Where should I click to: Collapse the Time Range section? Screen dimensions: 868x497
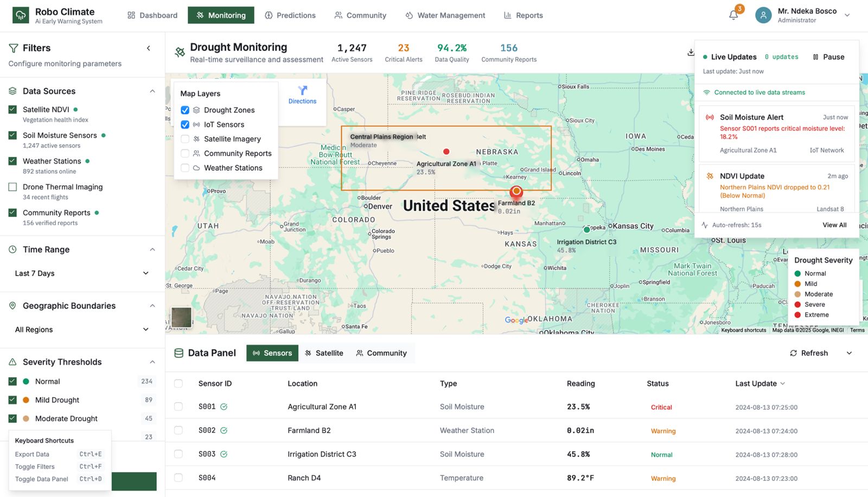tap(152, 249)
